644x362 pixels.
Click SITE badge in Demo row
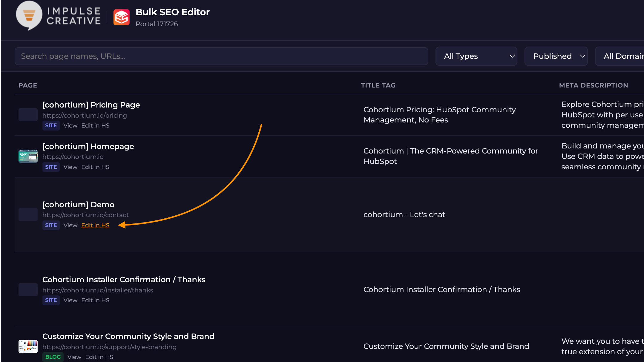[x=51, y=226]
